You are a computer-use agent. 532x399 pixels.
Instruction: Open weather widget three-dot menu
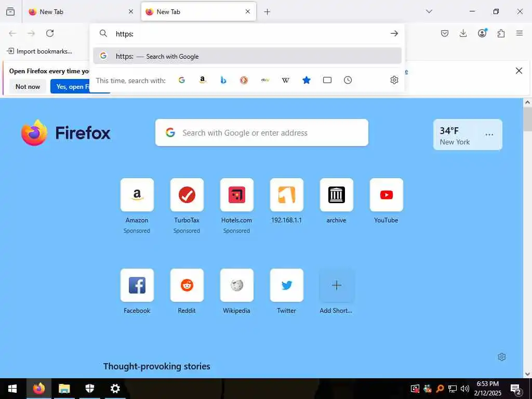[489, 135]
